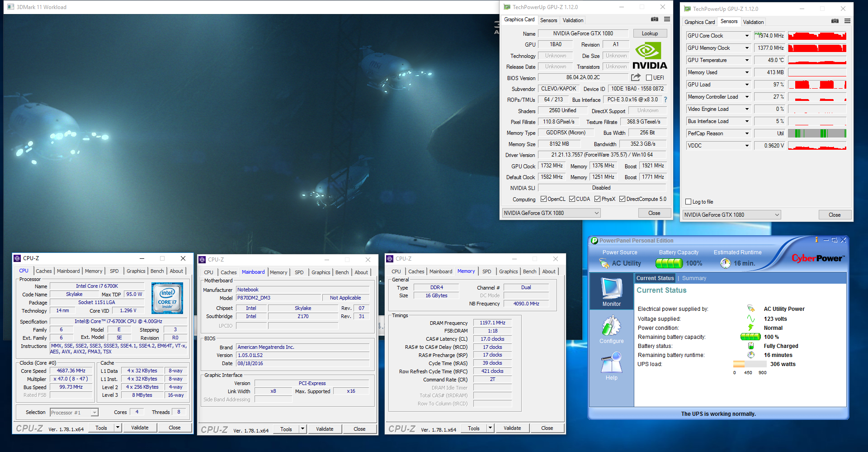Click the Intel Core i7 logo in CPU-Z
Image resolution: width=868 pixels, height=452 pixels.
pyautogui.click(x=167, y=298)
